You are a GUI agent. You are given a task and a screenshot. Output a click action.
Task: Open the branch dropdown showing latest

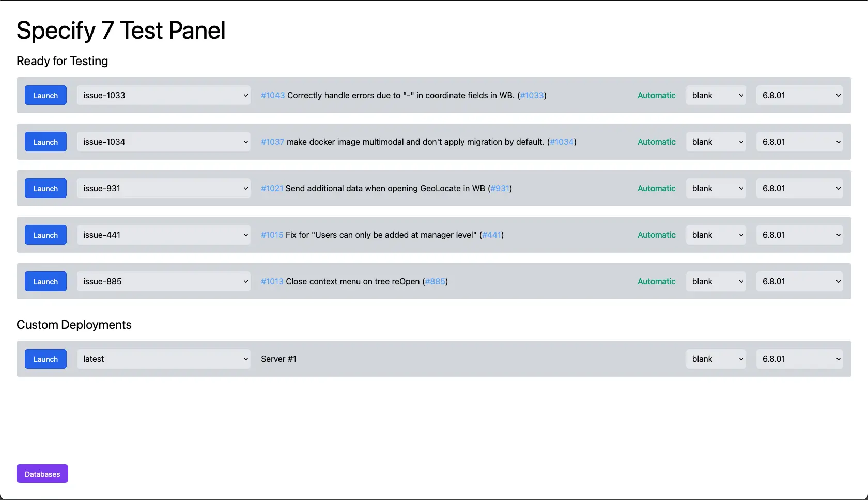click(163, 359)
